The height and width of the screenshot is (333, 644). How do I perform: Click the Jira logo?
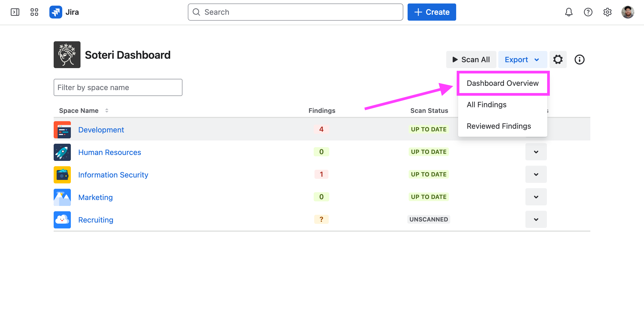coord(64,12)
